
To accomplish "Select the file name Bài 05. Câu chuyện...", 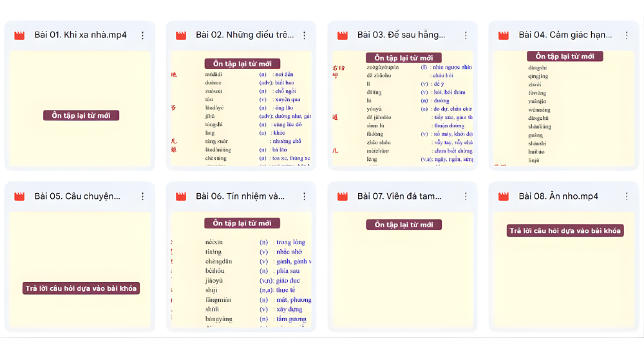I will click(77, 196).
